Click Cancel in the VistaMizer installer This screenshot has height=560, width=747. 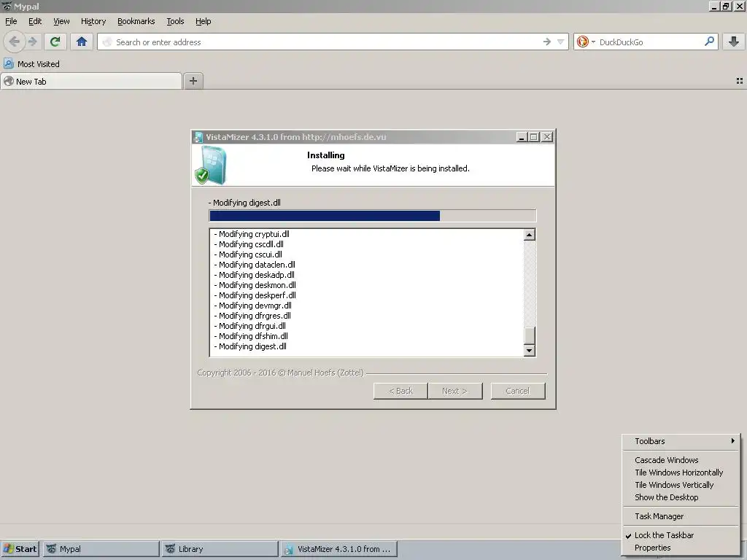[518, 391]
